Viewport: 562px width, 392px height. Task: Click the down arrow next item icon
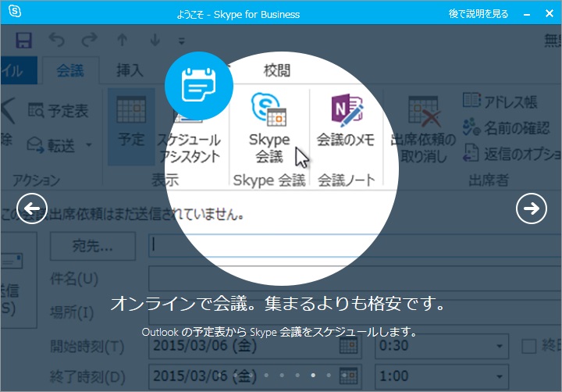[x=155, y=40]
